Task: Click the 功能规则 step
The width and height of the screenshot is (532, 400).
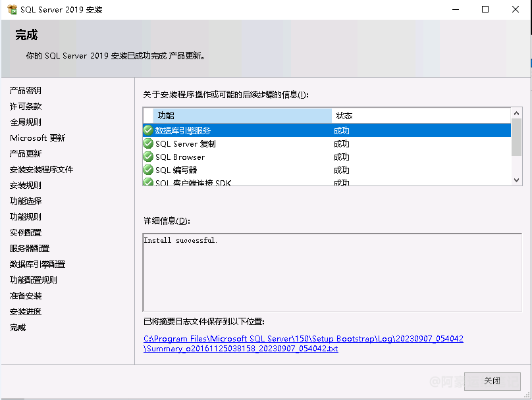Action: [26, 217]
